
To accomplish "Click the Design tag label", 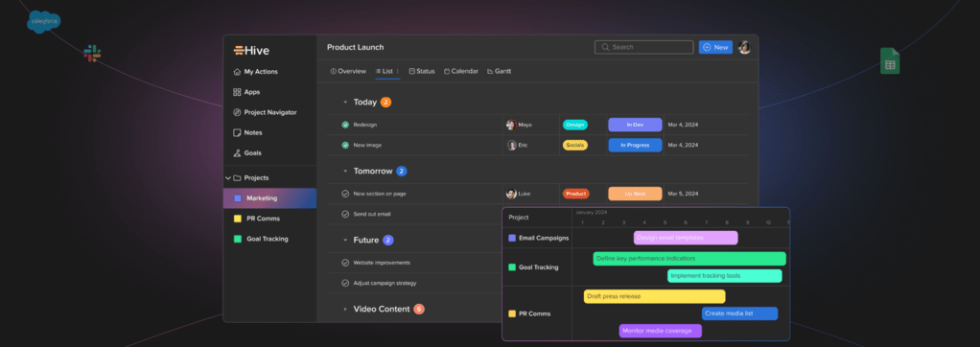I will point(575,125).
